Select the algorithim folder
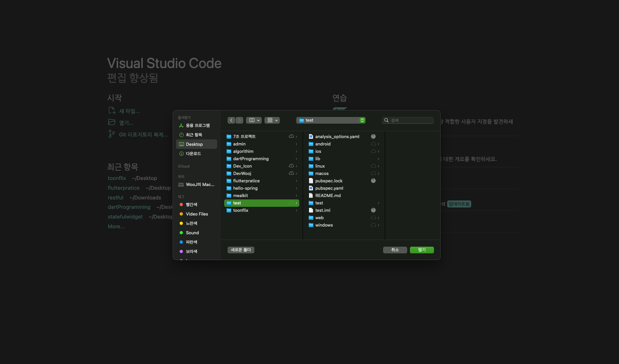 (x=262, y=151)
